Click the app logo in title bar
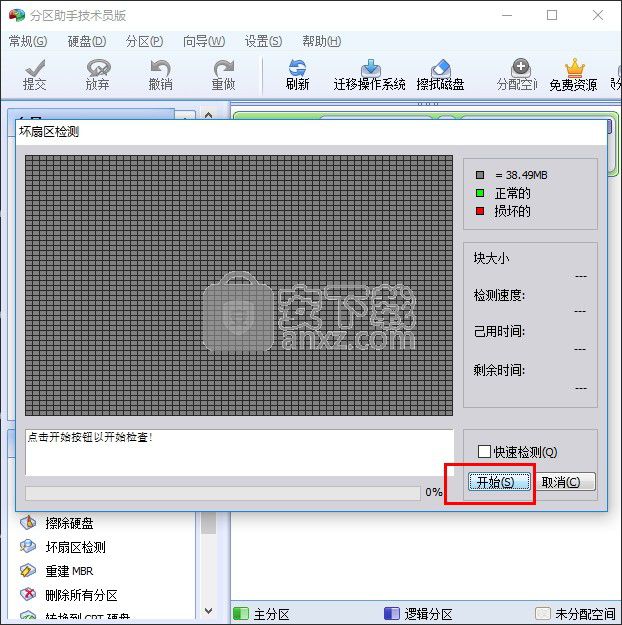Screen dimensions: 622x625 17,15
